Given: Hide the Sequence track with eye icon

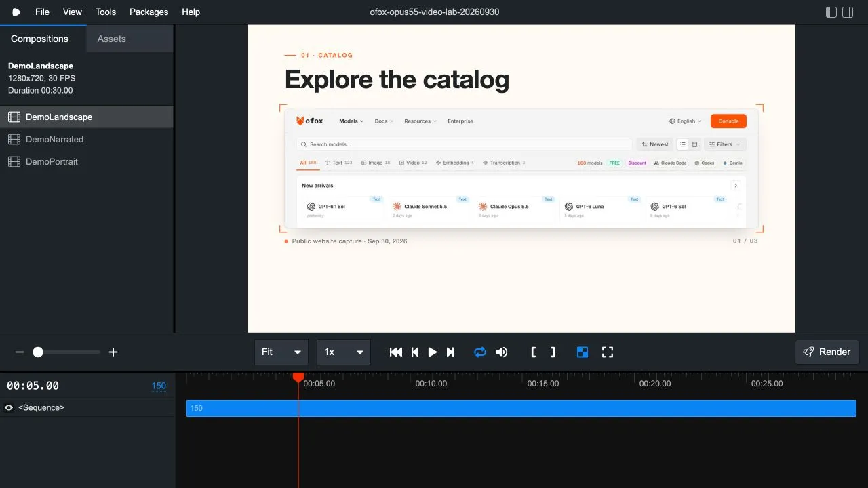Looking at the screenshot, I should pos(9,407).
